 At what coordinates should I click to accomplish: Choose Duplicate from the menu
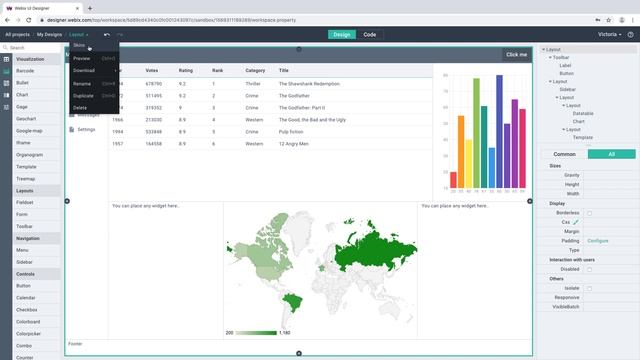(94, 96)
